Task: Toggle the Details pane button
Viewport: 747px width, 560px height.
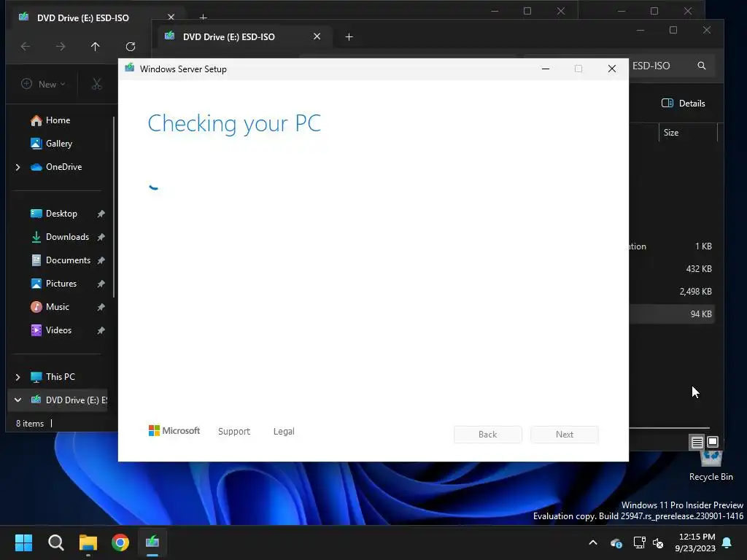Action: 684,104
